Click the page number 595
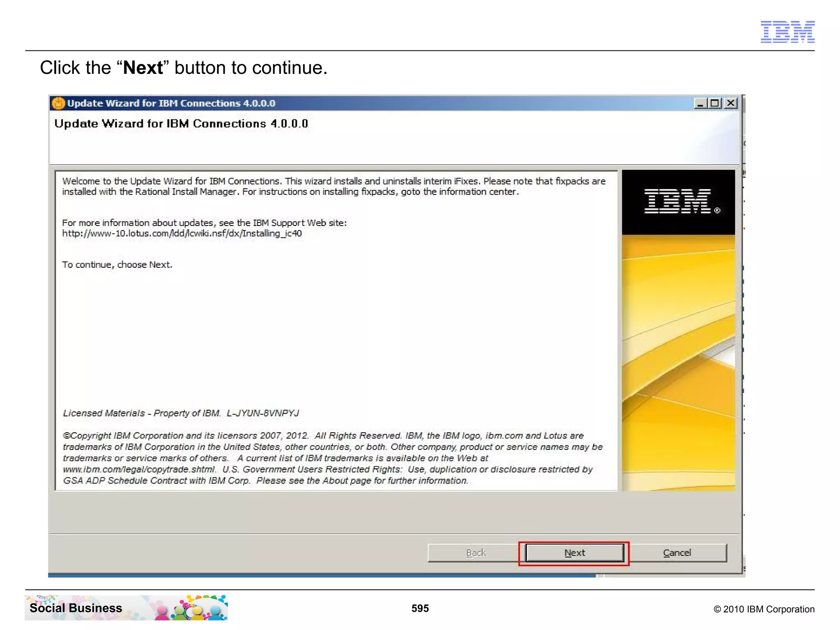 420,608
